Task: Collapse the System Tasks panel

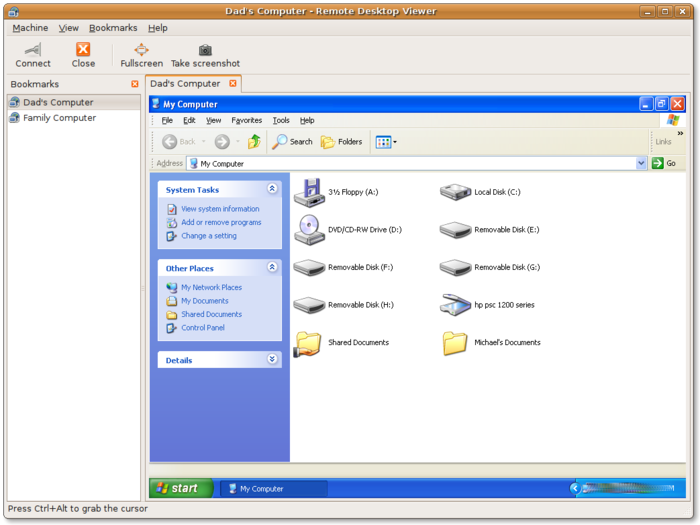Action: [272, 189]
